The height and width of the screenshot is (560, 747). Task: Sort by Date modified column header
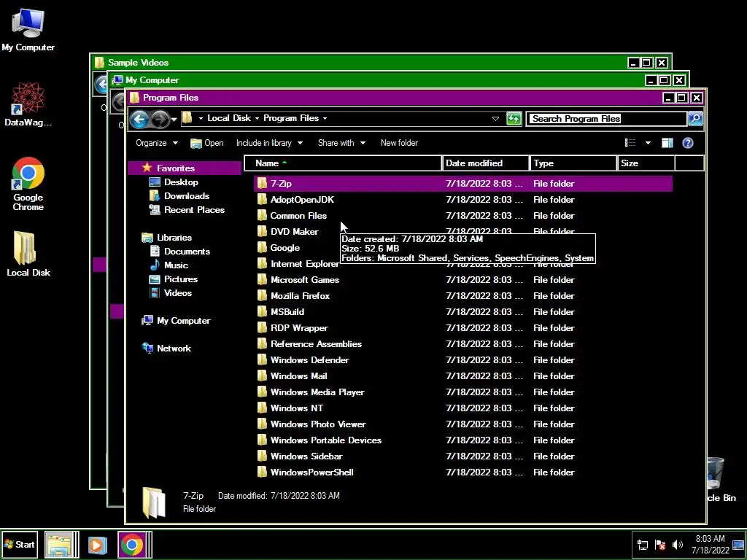tap(486, 163)
